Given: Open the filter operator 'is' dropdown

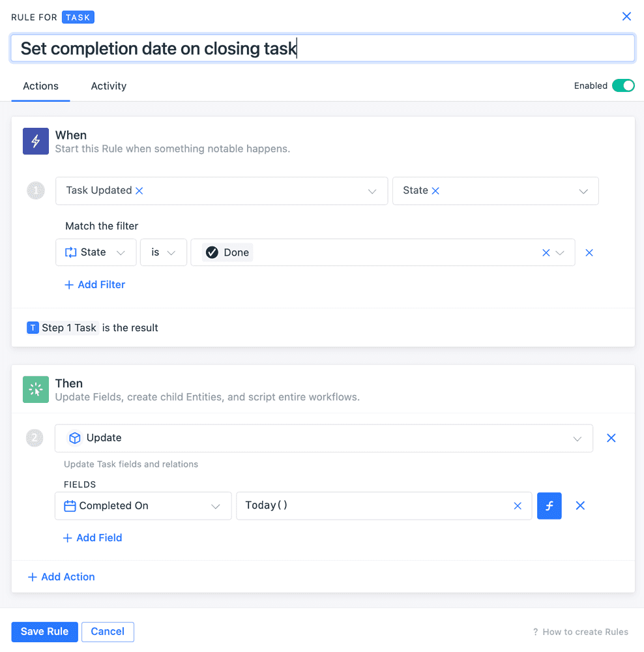Looking at the screenshot, I should tap(163, 253).
